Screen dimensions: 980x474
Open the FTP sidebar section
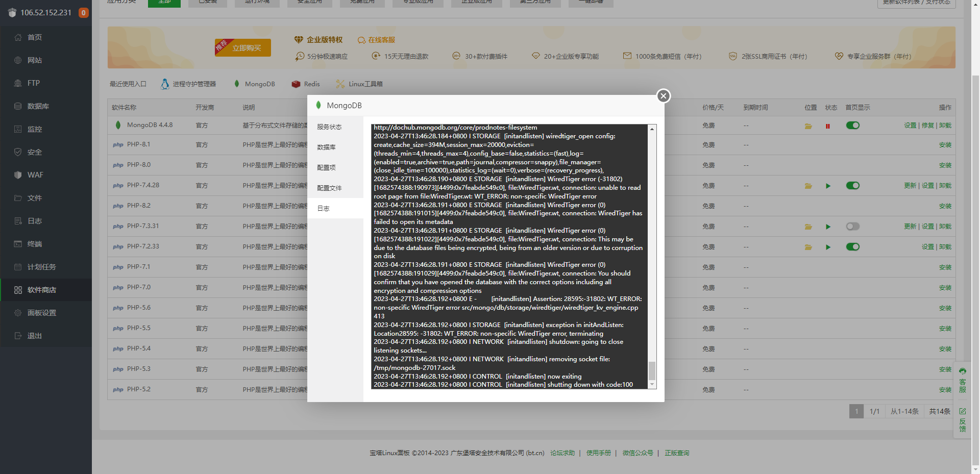pos(34,83)
